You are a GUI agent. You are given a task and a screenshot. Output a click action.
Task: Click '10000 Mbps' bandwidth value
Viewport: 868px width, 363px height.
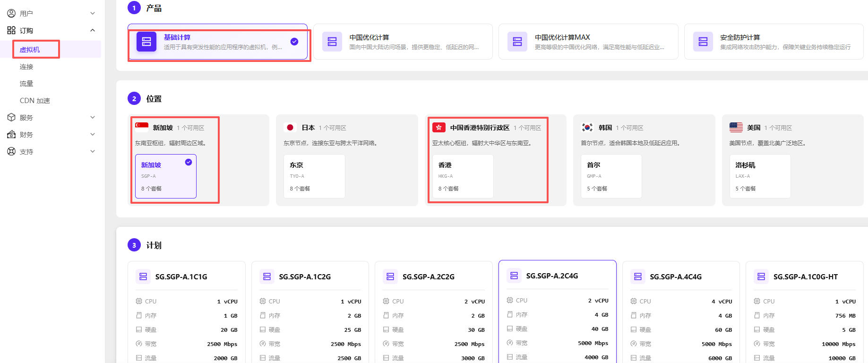839,344
